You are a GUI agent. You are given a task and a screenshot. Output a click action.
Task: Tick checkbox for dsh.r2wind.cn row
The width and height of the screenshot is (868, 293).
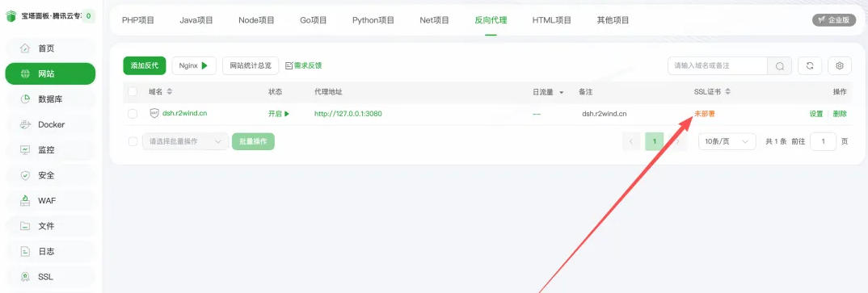(x=133, y=114)
